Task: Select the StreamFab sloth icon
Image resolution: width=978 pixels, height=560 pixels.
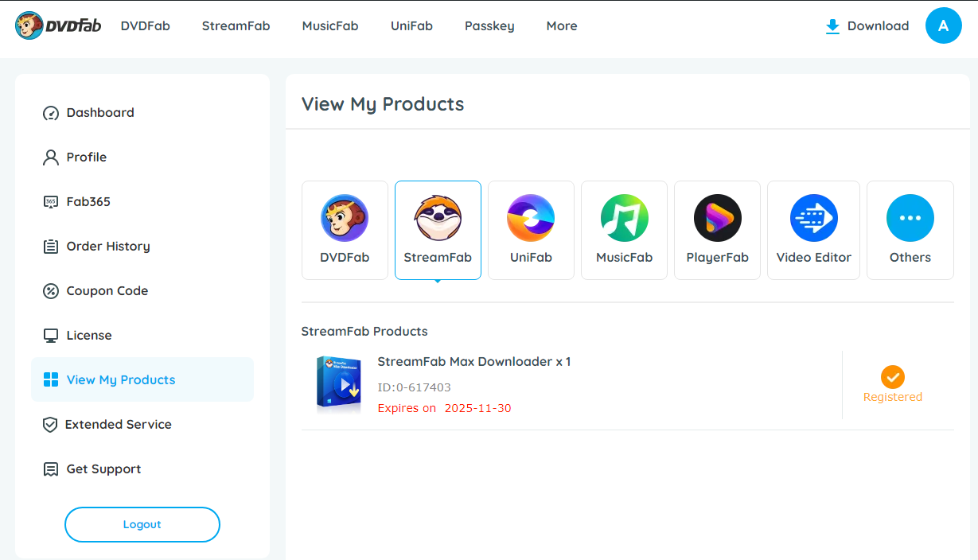Action: pos(438,219)
